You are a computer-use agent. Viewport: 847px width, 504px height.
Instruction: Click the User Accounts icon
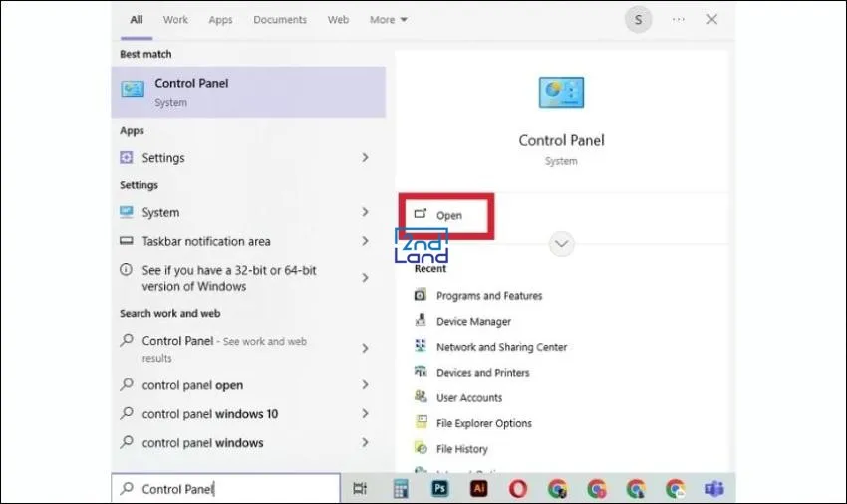pyautogui.click(x=420, y=396)
